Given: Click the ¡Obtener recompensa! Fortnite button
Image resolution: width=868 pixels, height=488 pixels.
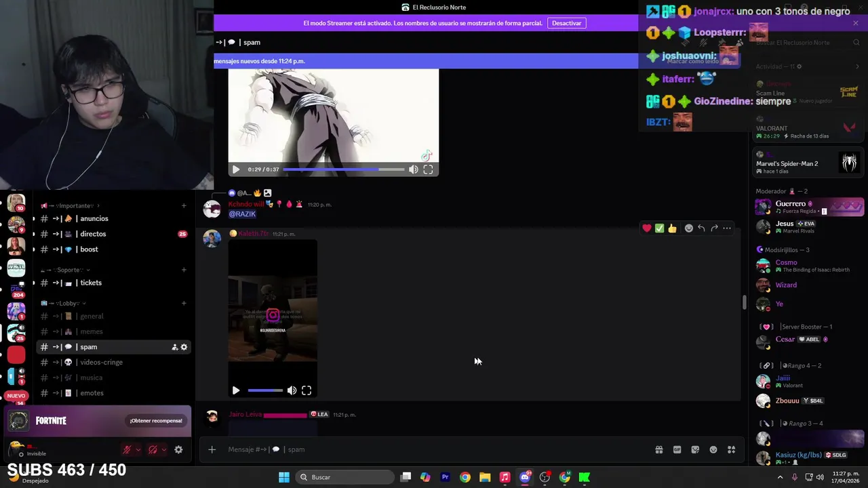Looking at the screenshot, I should pos(156,421).
